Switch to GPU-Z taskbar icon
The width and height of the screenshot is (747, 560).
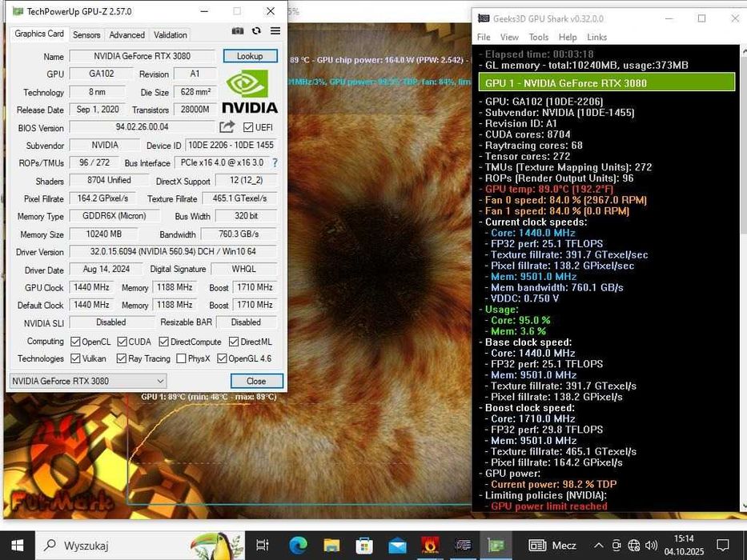click(496, 546)
